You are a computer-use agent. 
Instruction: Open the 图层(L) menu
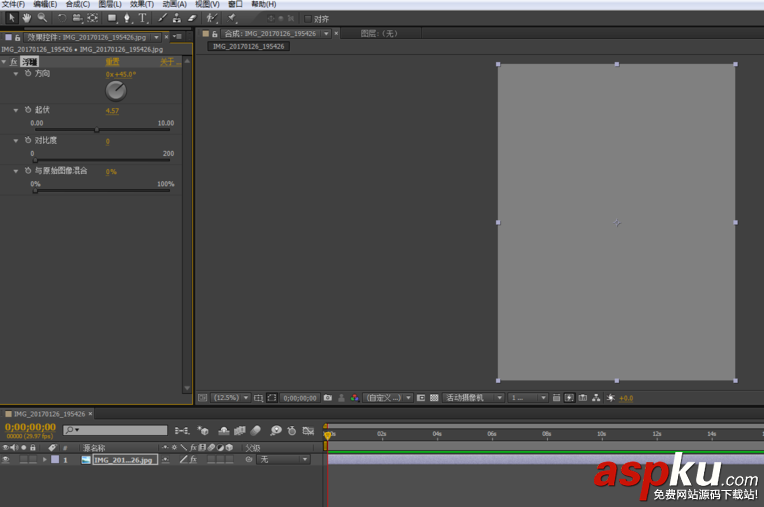click(110, 4)
